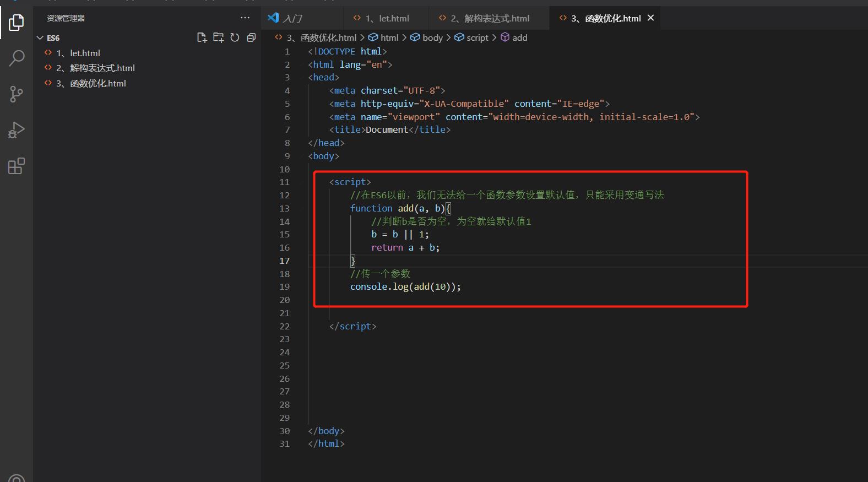Click the meta charset="UTF-8" line
The width and height of the screenshot is (868, 482).
pyautogui.click(x=387, y=90)
